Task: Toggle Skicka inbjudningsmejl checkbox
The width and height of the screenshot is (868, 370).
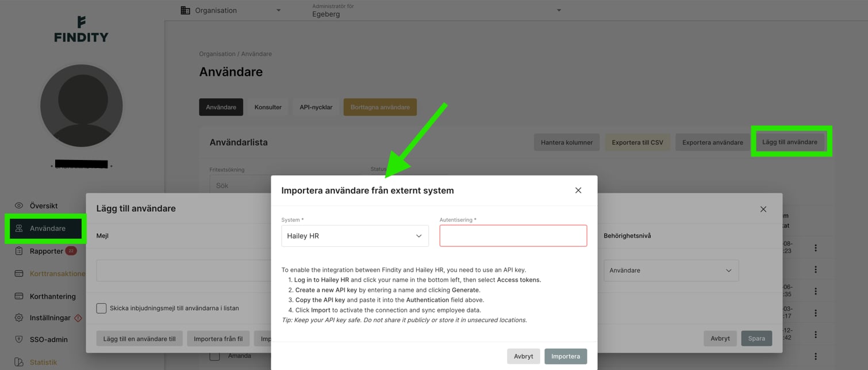Action: point(101,308)
